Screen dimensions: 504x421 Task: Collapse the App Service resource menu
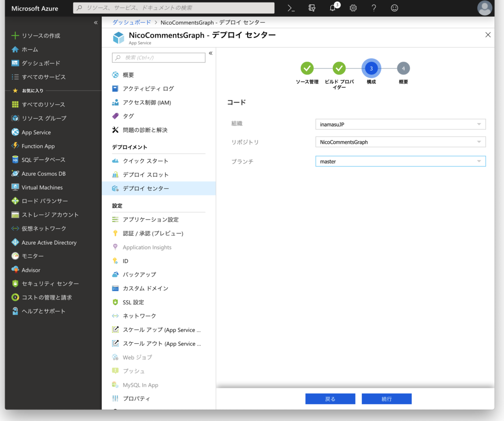(211, 53)
